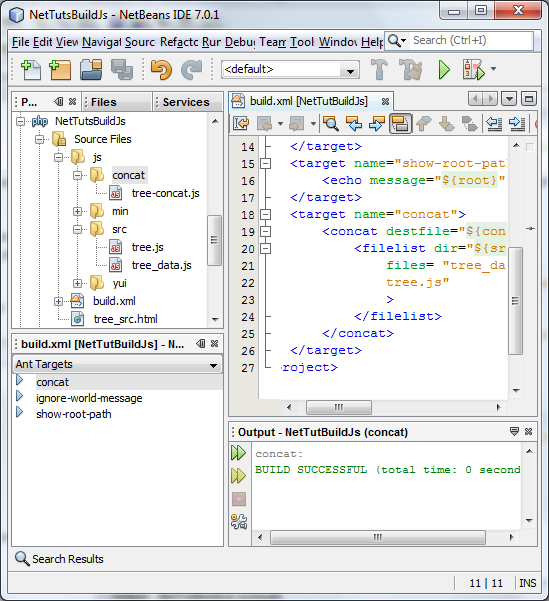The width and height of the screenshot is (549, 601).
Task: Run the project with the green play icon
Action: [444, 70]
